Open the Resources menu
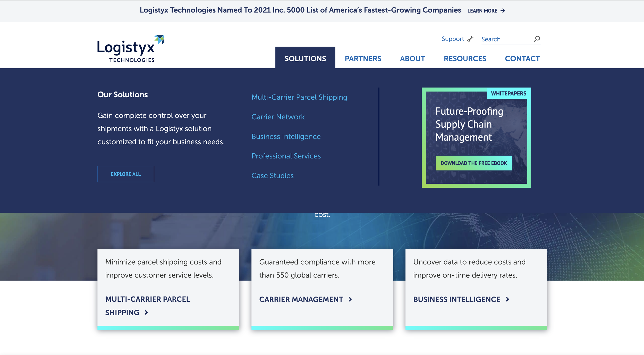Viewport: 644px width, 355px height. pos(465,58)
